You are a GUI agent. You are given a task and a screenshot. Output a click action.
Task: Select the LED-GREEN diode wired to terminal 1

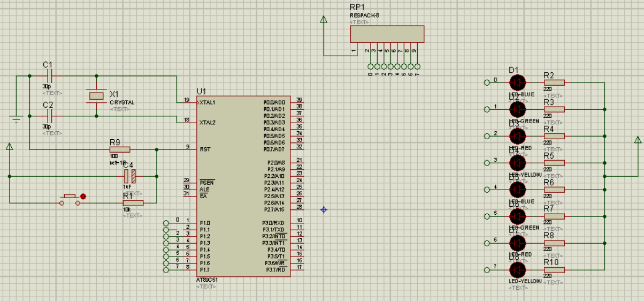pyautogui.click(x=517, y=109)
